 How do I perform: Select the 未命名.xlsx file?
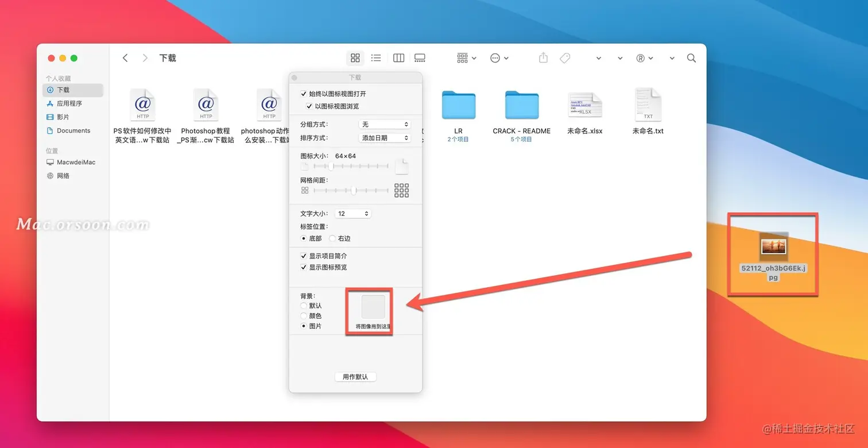(584, 106)
